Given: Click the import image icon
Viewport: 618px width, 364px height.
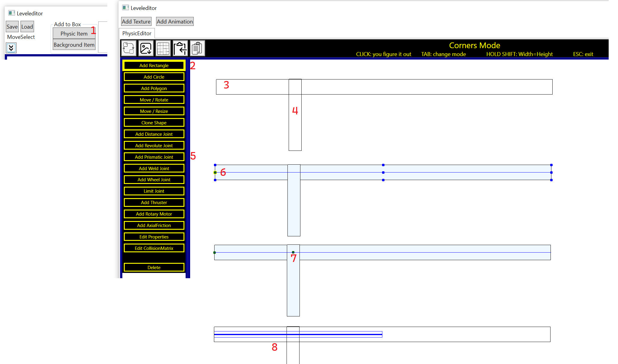Looking at the screenshot, I should pyautogui.click(x=146, y=48).
